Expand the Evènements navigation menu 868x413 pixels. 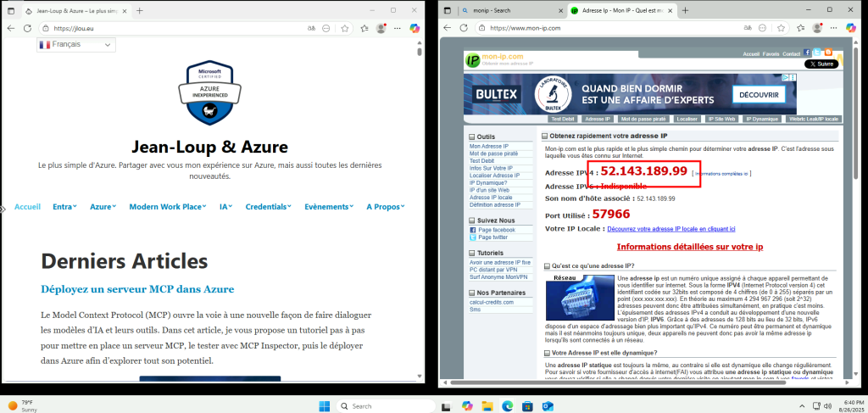click(329, 207)
